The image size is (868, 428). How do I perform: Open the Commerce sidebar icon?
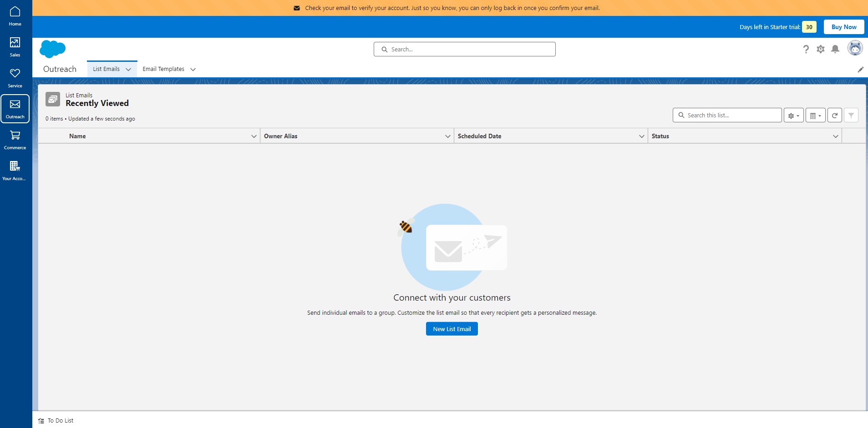(x=15, y=140)
